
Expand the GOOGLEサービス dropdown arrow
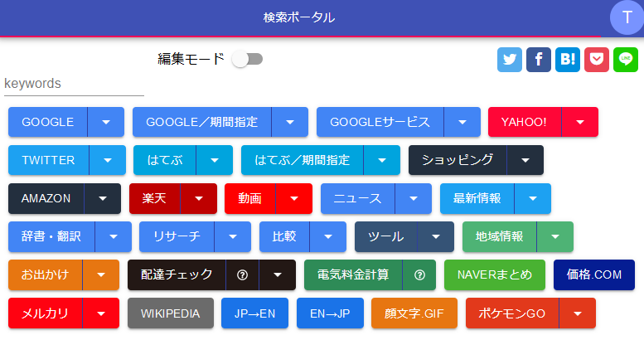[462, 122]
